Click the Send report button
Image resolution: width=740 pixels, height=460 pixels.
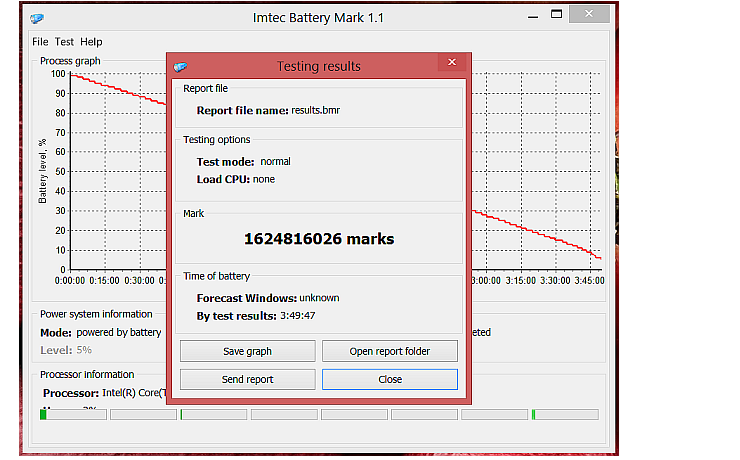tap(248, 379)
